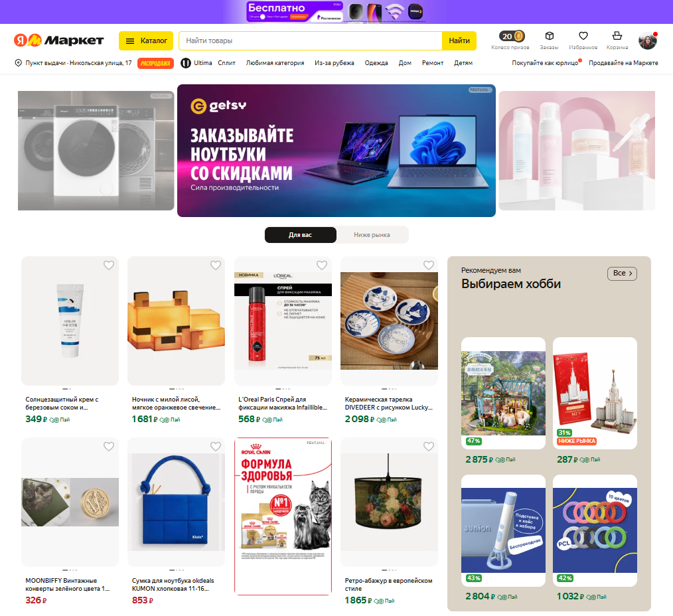Open the Ремонт category
Image resolution: width=673 pixels, height=616 pixels.
(433, 63)
